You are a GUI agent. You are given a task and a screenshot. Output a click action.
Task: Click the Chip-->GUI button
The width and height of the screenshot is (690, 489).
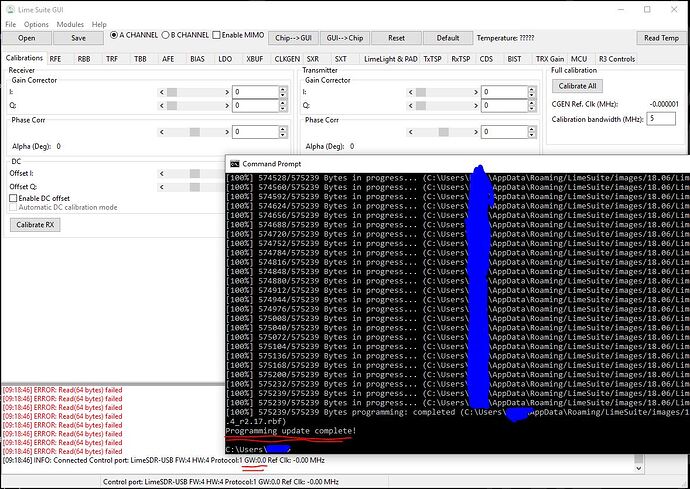coord(293,38)
